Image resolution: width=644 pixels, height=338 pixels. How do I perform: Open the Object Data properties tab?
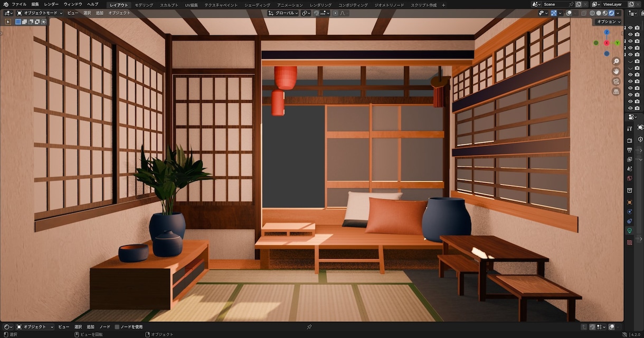[629, 230]
